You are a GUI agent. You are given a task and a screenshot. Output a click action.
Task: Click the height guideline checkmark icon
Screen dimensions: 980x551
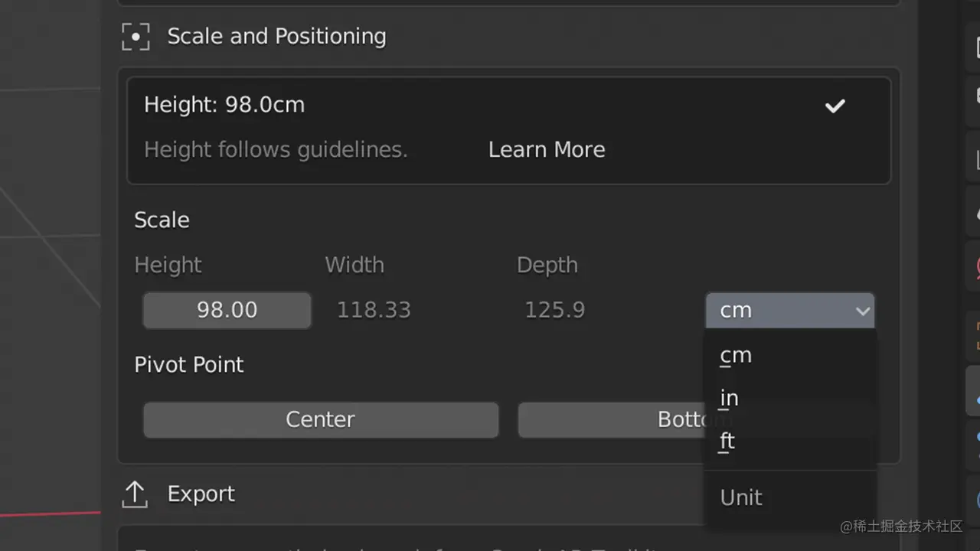[835, 106]
